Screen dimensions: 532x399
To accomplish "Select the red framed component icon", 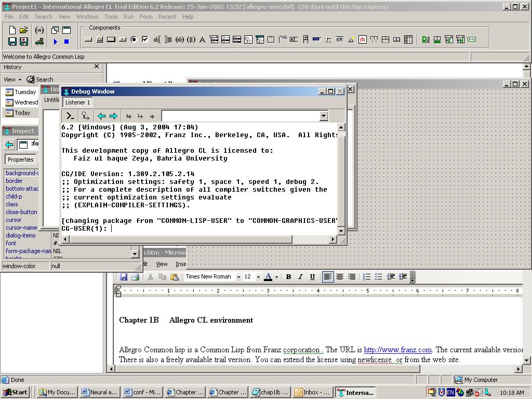I will pos(362,39).
